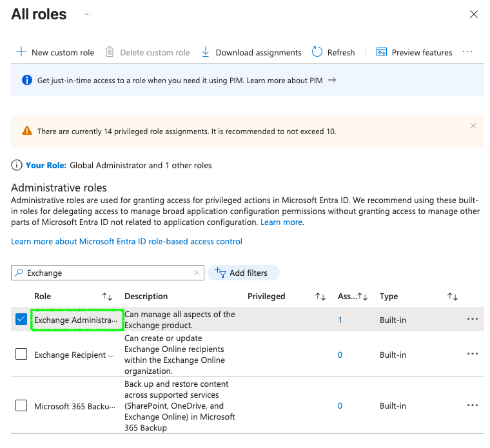
Task: Click the search magnifier icon
Action: [19, 273]
